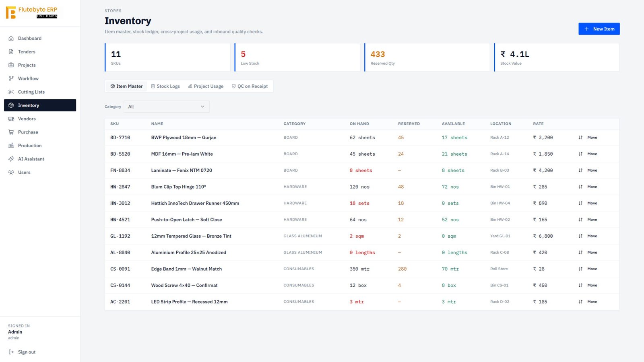Click the ON HAND column header

[359, 124]
